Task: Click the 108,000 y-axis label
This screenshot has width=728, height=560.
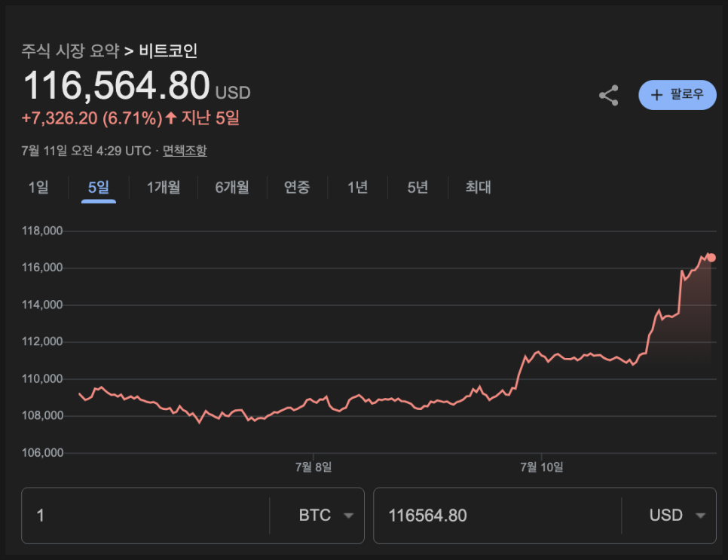Action: tap(42, 415)
